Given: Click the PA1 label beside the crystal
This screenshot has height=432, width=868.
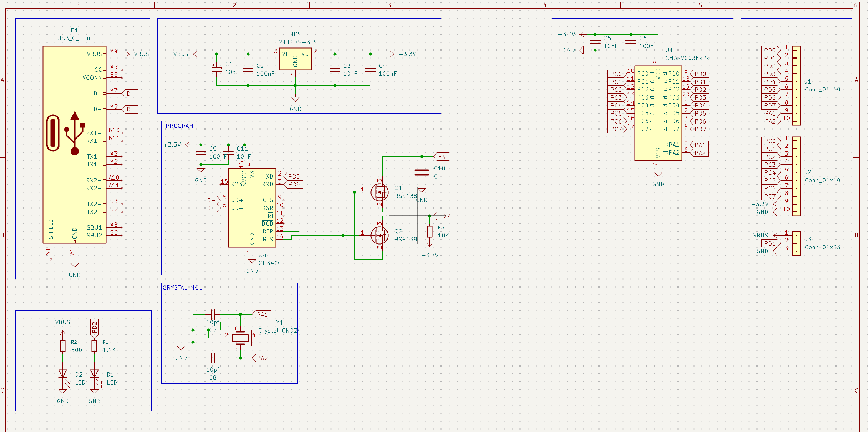Looking at the screenshot, I should (x=262, y=315).
